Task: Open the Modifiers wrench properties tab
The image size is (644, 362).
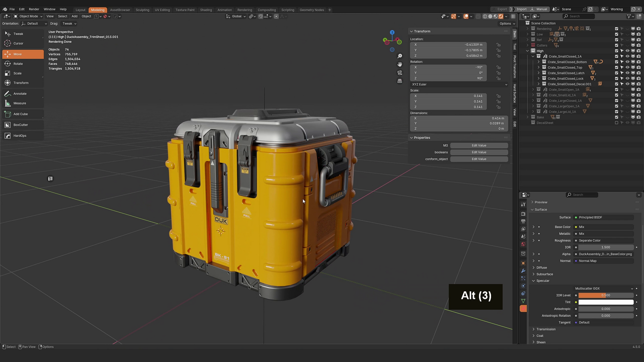Action: tap(523, 271)
